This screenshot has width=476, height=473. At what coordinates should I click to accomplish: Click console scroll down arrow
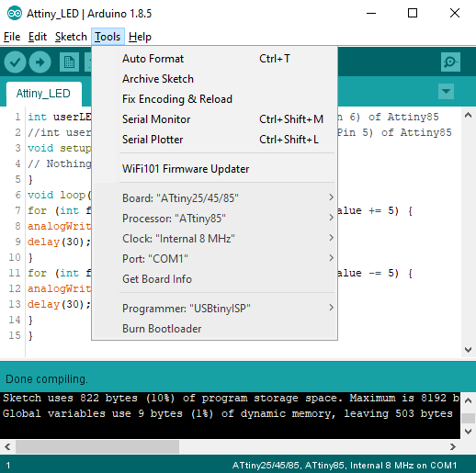point(468,432)
